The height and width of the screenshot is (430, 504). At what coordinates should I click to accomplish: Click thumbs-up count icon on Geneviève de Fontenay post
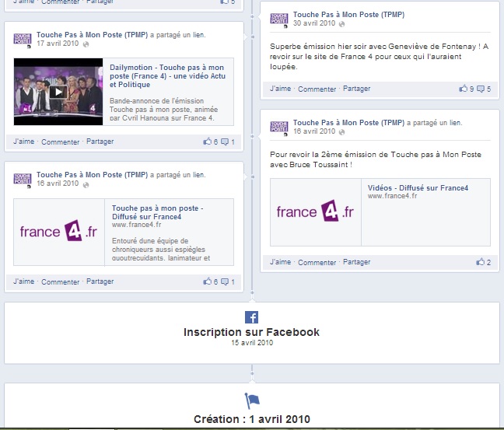[464, 89]
